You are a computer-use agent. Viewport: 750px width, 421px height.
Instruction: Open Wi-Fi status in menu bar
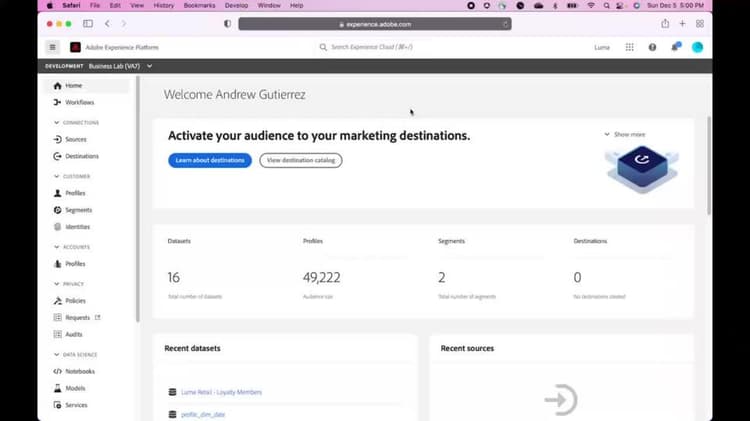coord(591,5)
